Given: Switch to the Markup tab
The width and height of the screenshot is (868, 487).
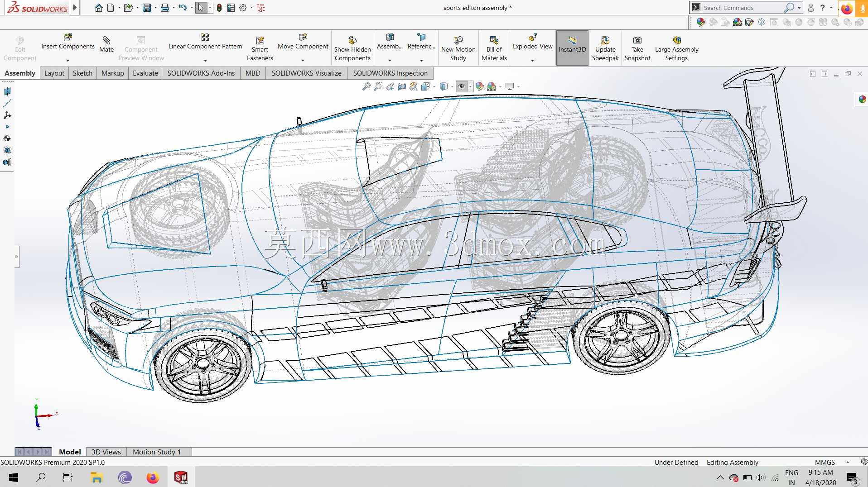Looking at the screenshot, I should [113, 73].
